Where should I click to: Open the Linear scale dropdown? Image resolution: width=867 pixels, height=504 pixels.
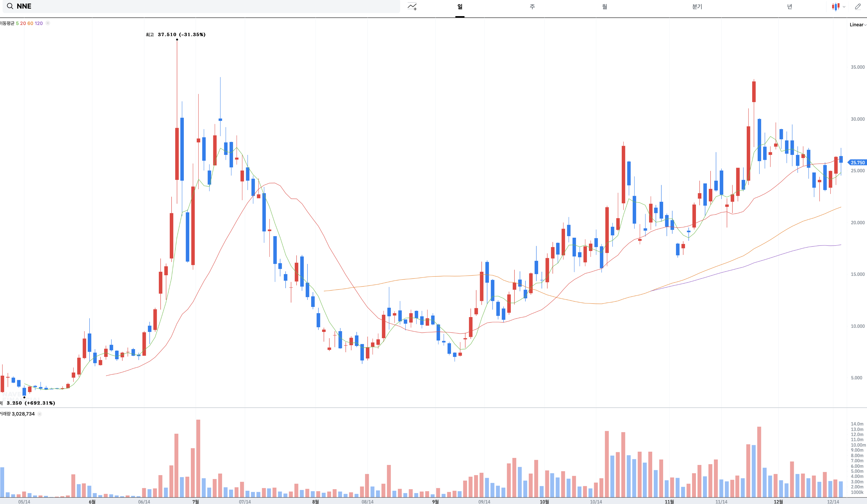click(857, 25)
